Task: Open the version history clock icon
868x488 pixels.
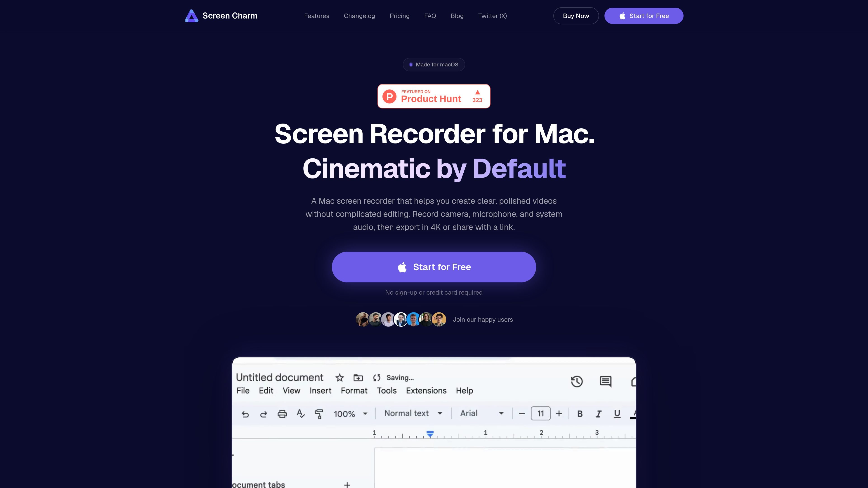Action: pyautogui.click(x=577, y=381)
